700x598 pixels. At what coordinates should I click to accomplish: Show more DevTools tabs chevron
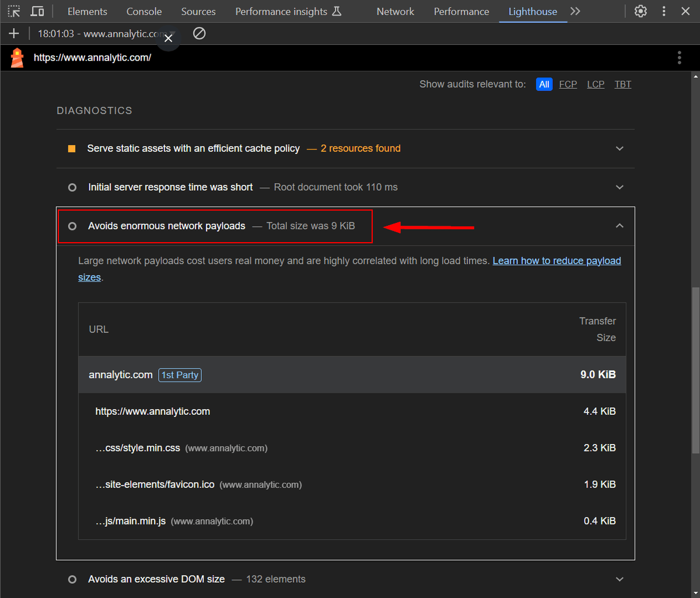click(575, 11)
